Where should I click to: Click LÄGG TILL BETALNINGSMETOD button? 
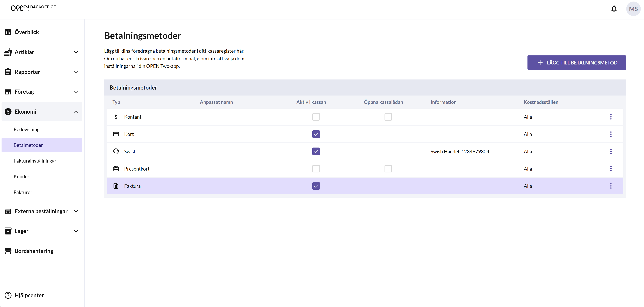pyautogui.click(x=576, y=62)
